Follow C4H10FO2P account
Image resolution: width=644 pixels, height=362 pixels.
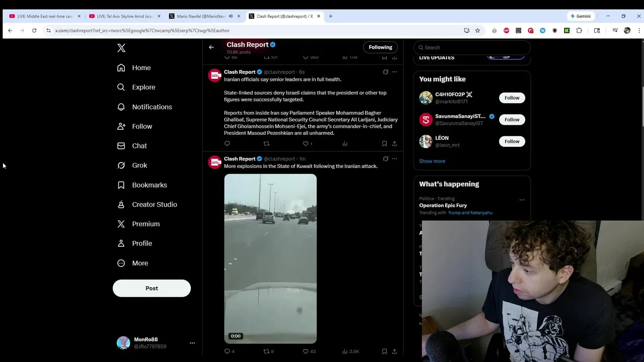pyautogui.click(x=512, y=98)
